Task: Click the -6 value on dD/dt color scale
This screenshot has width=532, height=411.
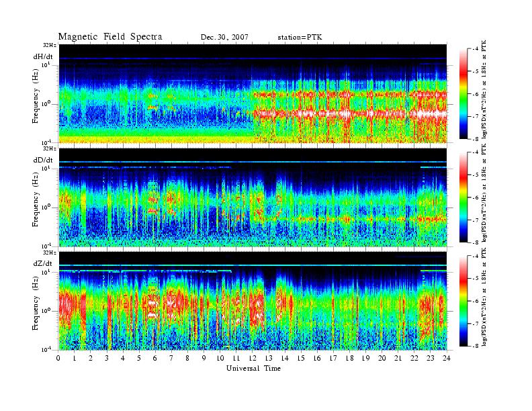Action: (x=475, y=197)
